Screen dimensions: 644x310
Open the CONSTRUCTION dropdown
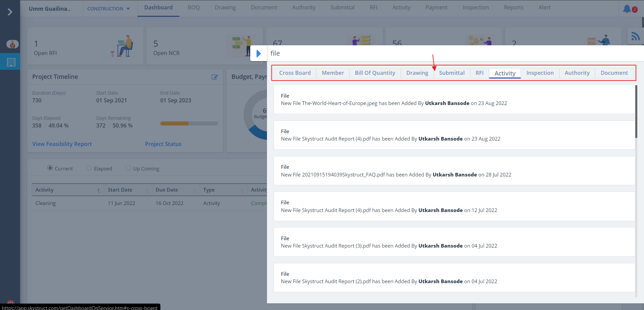pos(108,9)
